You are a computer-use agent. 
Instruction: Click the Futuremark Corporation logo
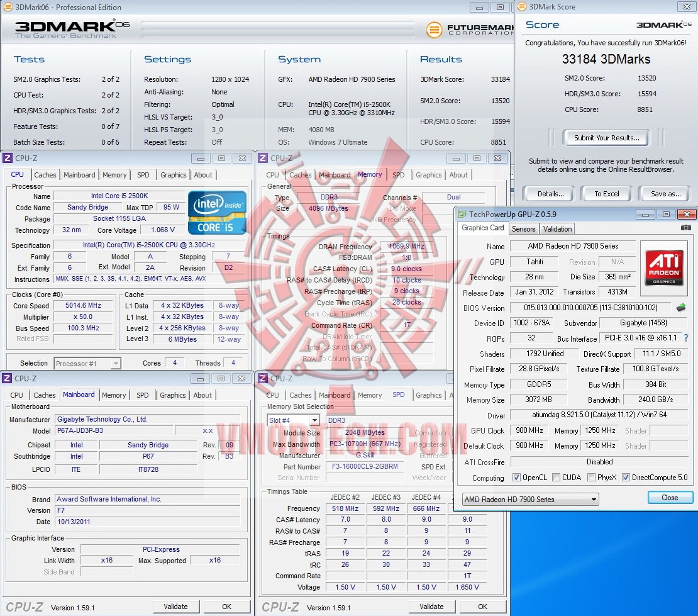pos(469,30)
